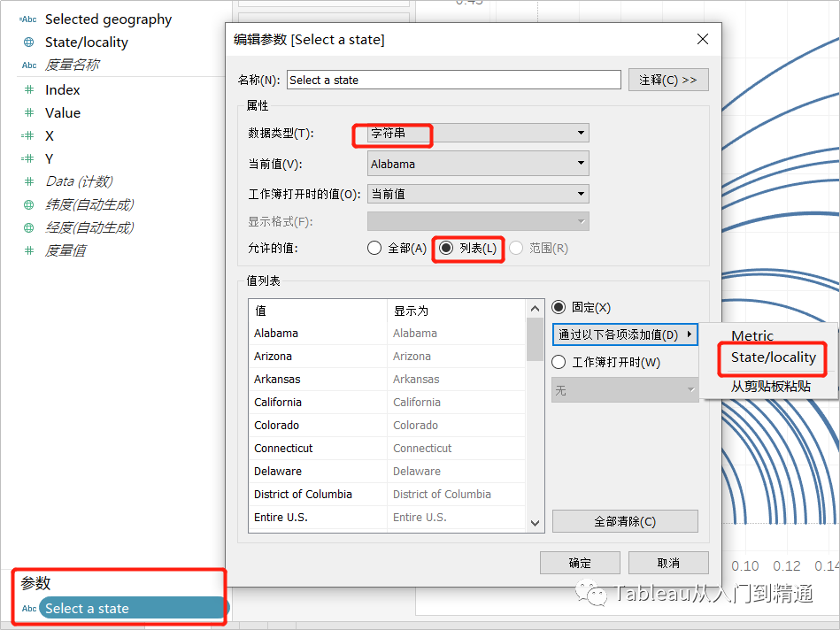The height and width of the screenshot is (630, 840).
Task: Select the Arizona value cell
Action: pyautogui.click(x=319, y=357)
